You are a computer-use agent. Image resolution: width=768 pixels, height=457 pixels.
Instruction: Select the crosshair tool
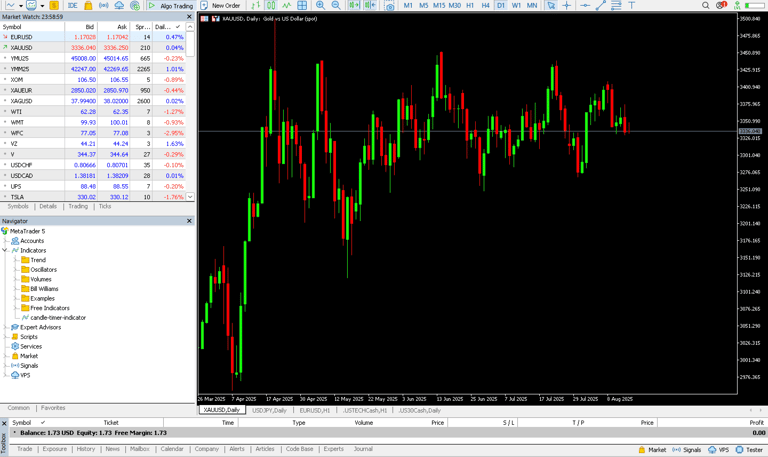pyautogui.click(x=567, y=5)
